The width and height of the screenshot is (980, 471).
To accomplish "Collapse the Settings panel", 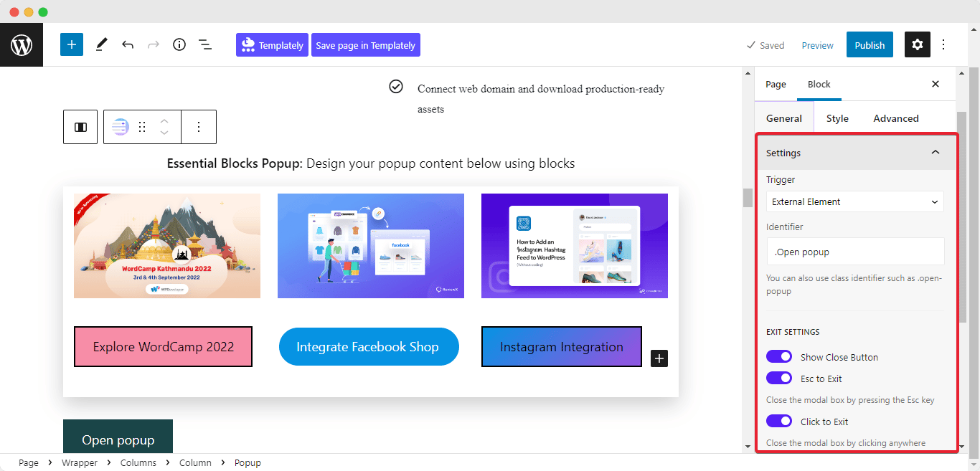I will point(855,153).
